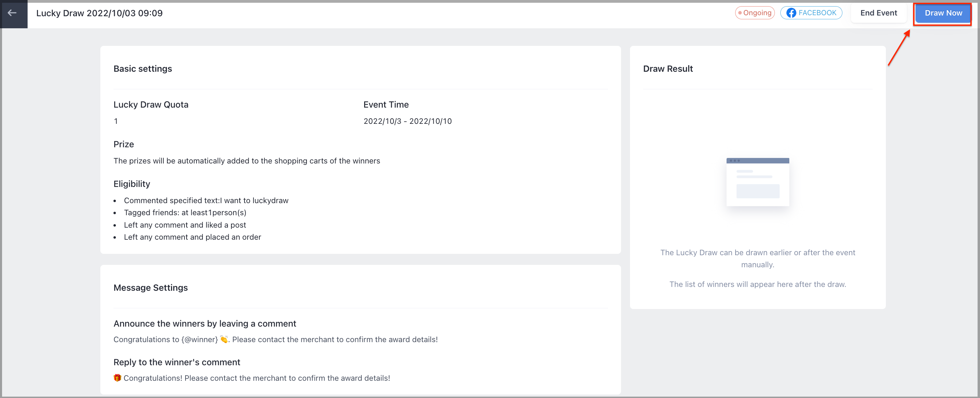Click the Reply to the winner's comment label
The image size is (980, 398).
(177, 362)
